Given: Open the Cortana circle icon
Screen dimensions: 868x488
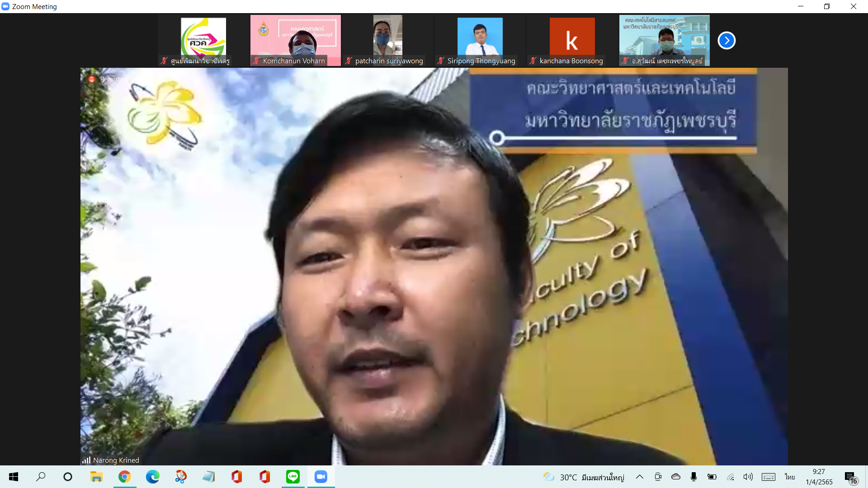Looking at the screenshot, I should coord(68,477).
